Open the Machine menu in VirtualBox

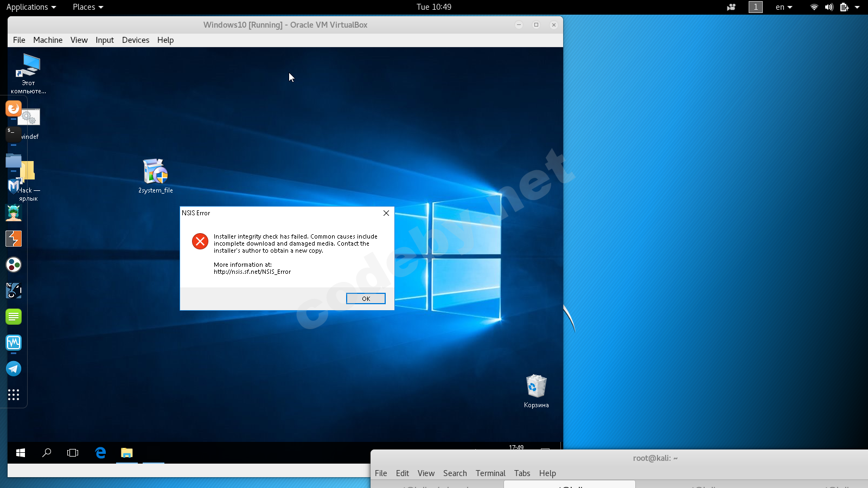[x=48, y=40]
